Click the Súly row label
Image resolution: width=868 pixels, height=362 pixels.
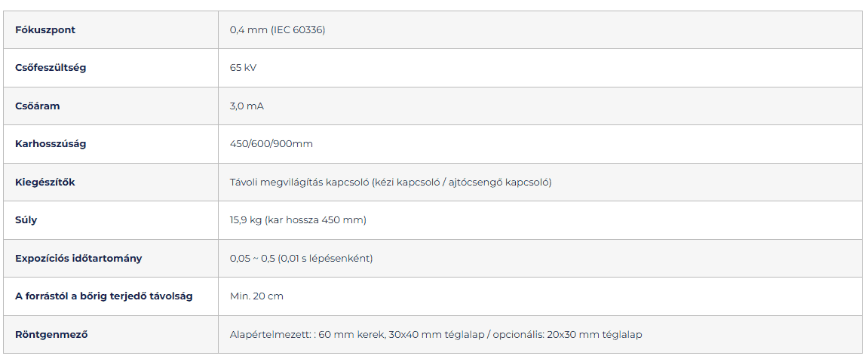[26, 220]
